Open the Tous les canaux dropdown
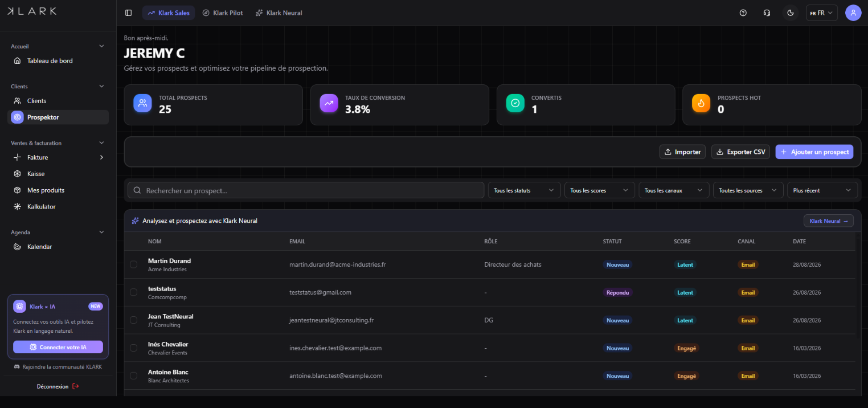The height and width of the screenshot is (408, 868). click(x=674, y=190)
